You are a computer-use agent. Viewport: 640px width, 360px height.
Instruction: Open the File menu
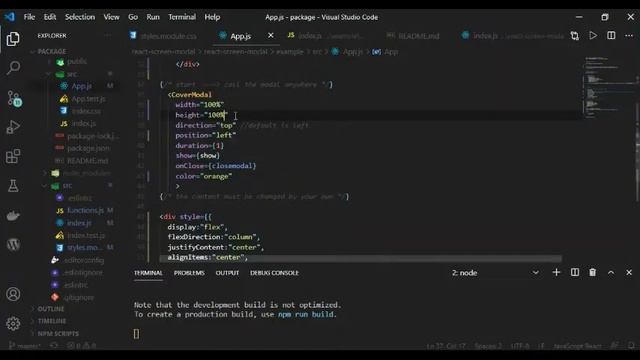(29, 17)
